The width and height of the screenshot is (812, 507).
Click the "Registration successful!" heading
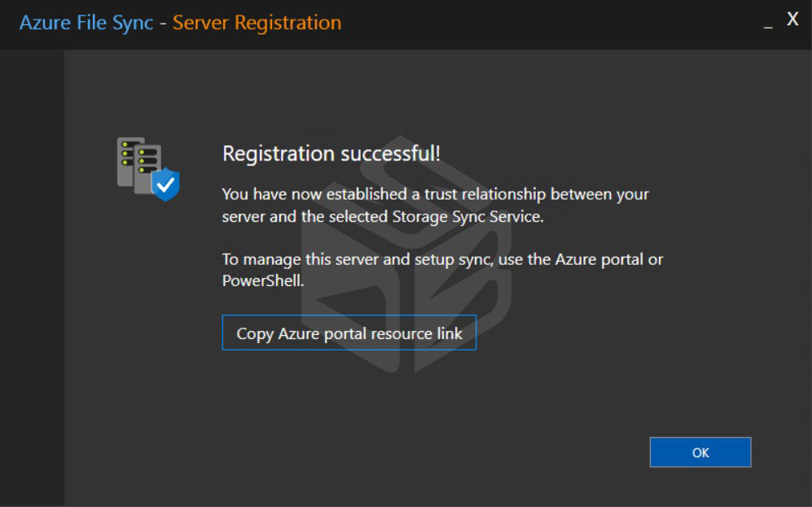331,153
